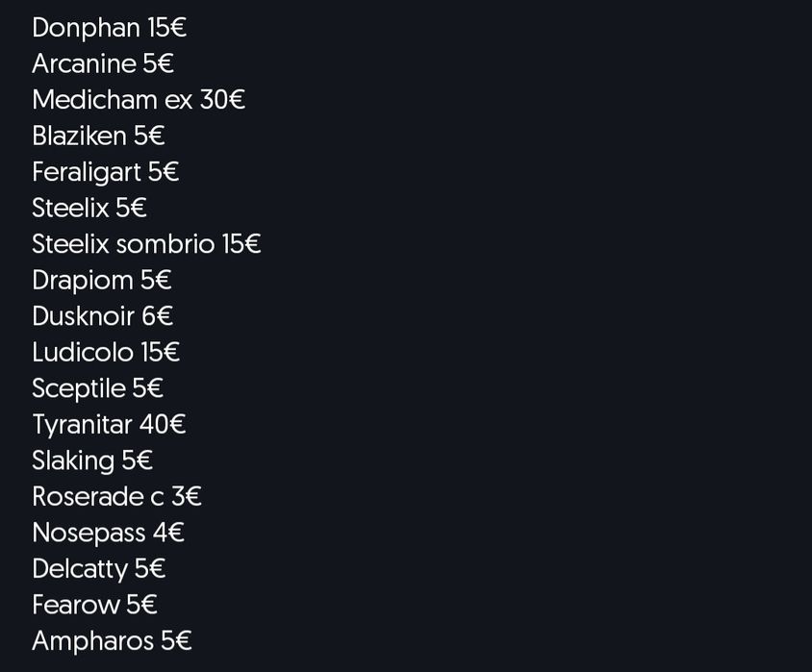812x672 pixels.
Task: Select the Drapiom 5€ line
Action: pyautogui.click(x=101, y=280)
